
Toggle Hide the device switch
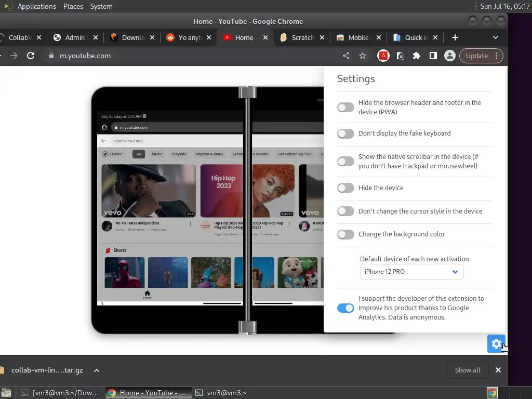click(x=345, y=188)
